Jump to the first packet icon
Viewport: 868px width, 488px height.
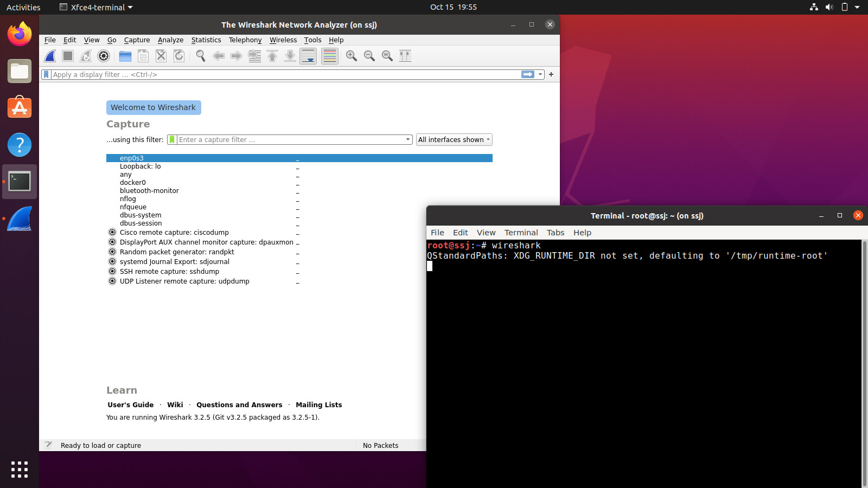272,56
